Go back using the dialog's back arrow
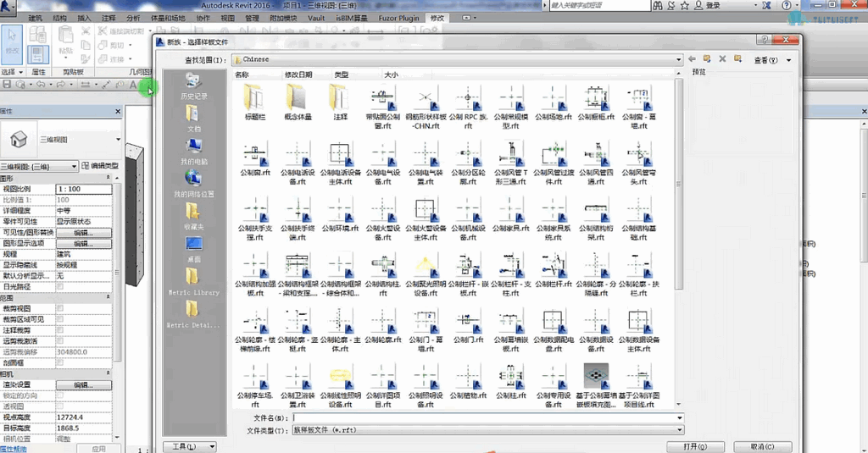 (x=692, y=58)
